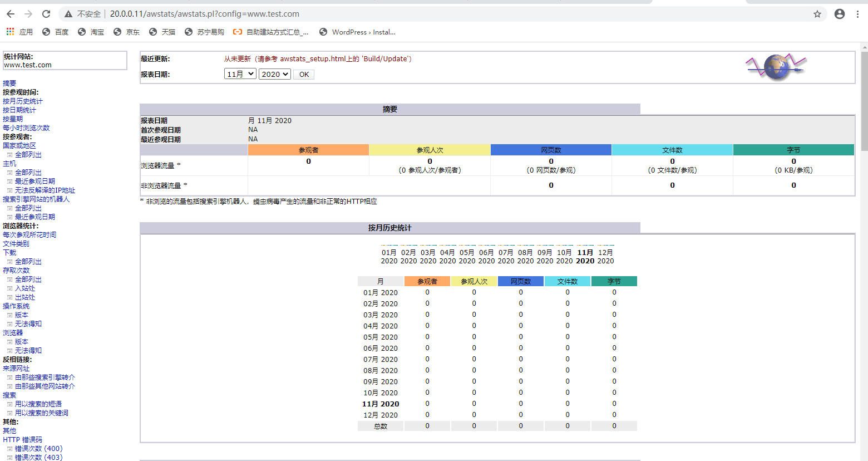The width and height of the screenshot is (868, 461).
Task: Open the 应用 apps grid shortcut
Action: coord(19,32)
